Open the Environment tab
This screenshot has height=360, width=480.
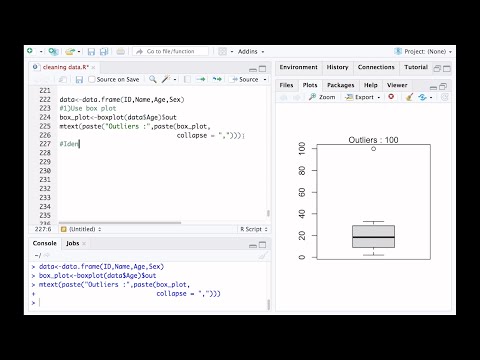coord(299,67)
